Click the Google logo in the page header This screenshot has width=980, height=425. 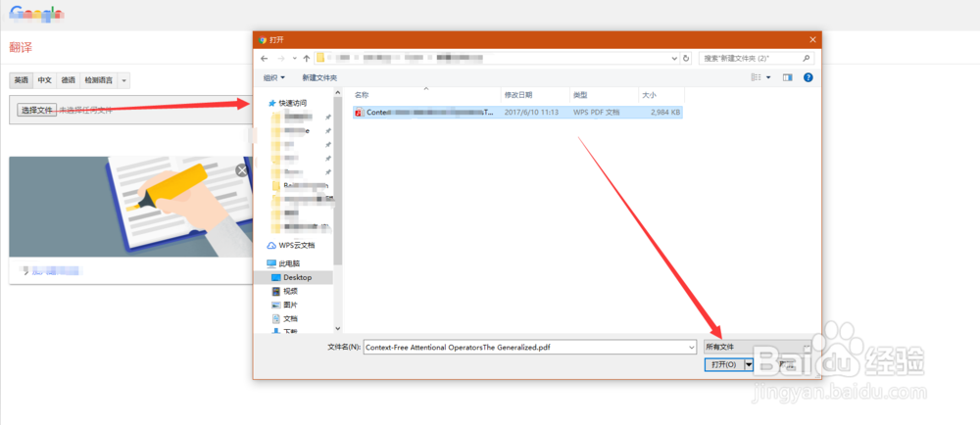pyautogui.click(x=37, y=14)
